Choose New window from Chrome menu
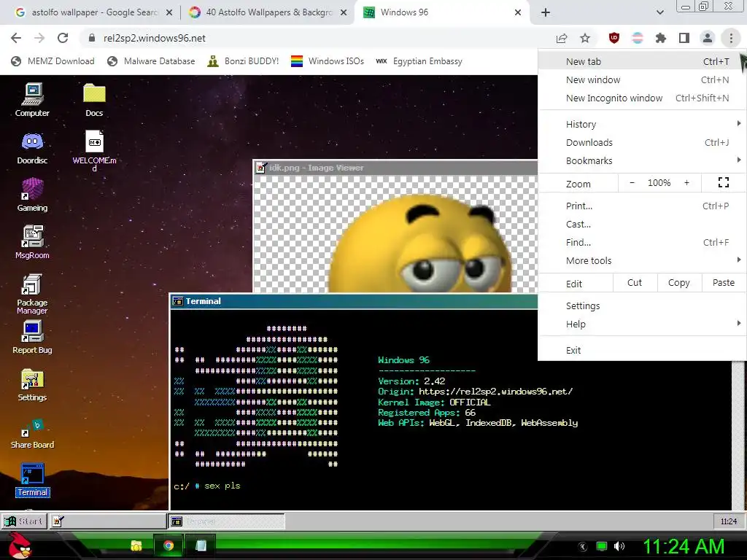 pos(642,80)
